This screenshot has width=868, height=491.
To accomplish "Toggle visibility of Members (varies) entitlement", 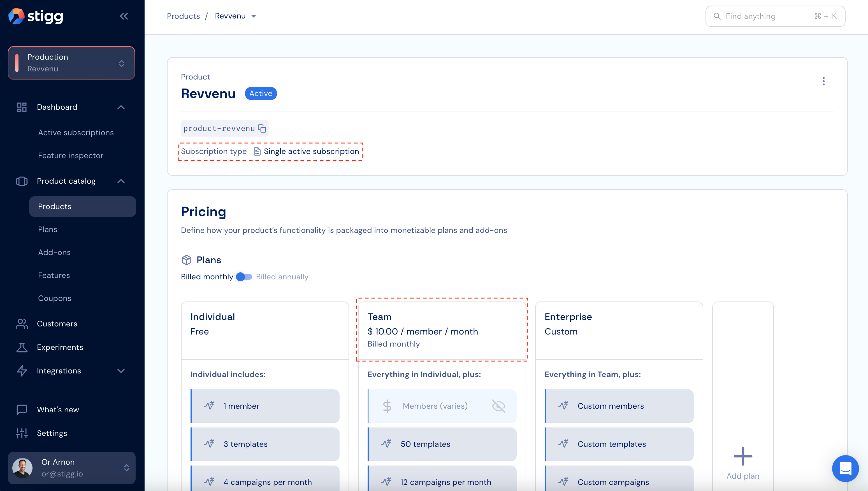I will point(498,406).
